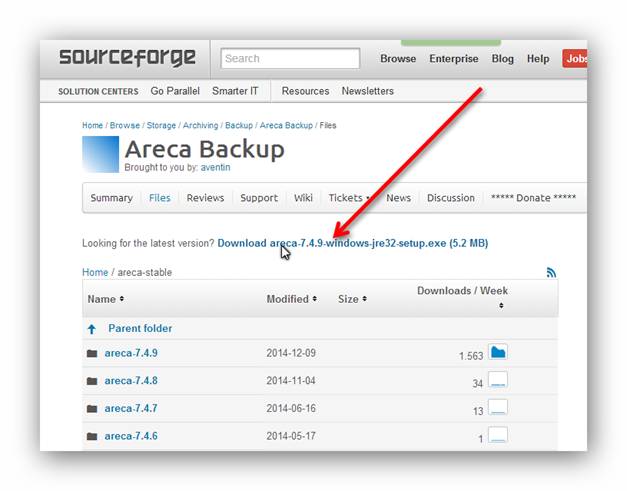The image size is (627, 491).
Task: Open the RSS feed icon
Action: (x=551, y=272)
